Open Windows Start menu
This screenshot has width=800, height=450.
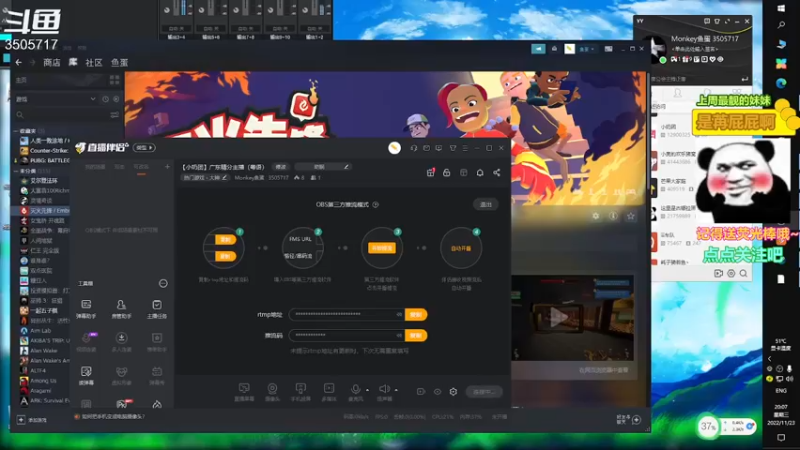click(781, 8)
